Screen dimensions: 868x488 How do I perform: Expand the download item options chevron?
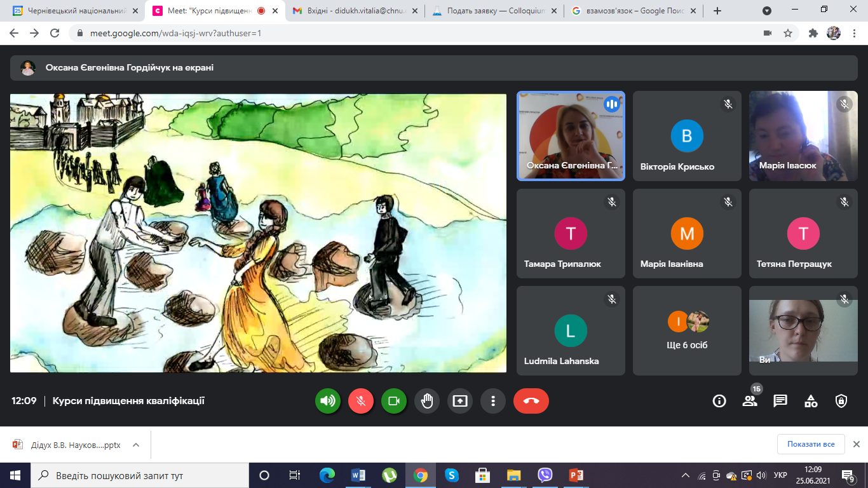(136, 445)
